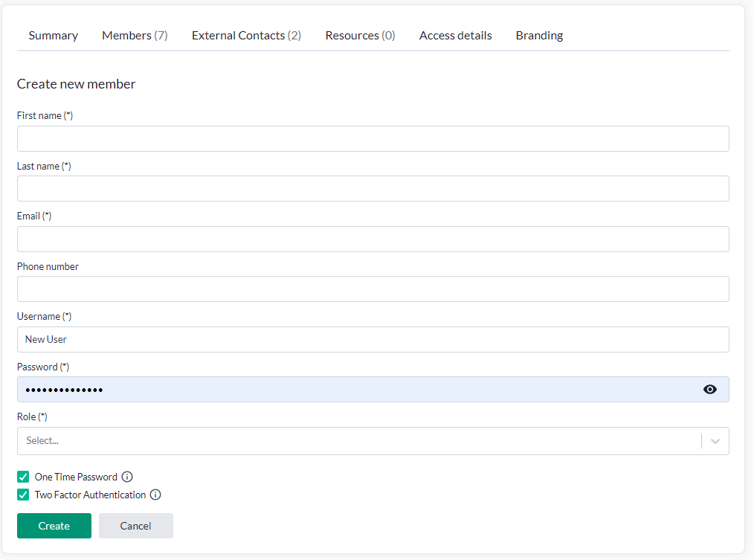
Task: Focus the First name input field
Action: coord(373,138)
